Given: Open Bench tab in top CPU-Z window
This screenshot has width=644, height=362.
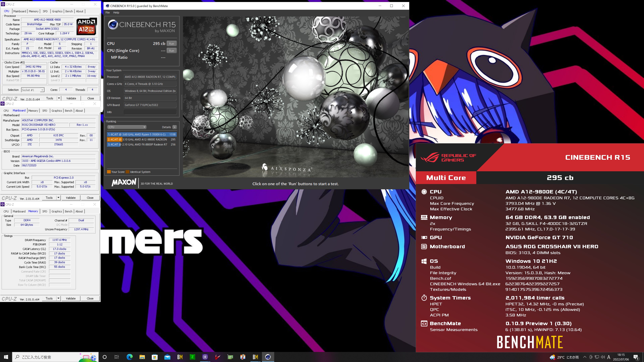Looking at the screenshot, I should (x=69, y=11).
